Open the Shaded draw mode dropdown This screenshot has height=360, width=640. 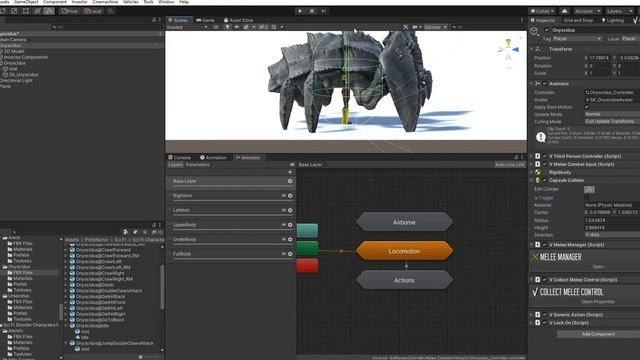pyautogui.click(x=187, y=27)
